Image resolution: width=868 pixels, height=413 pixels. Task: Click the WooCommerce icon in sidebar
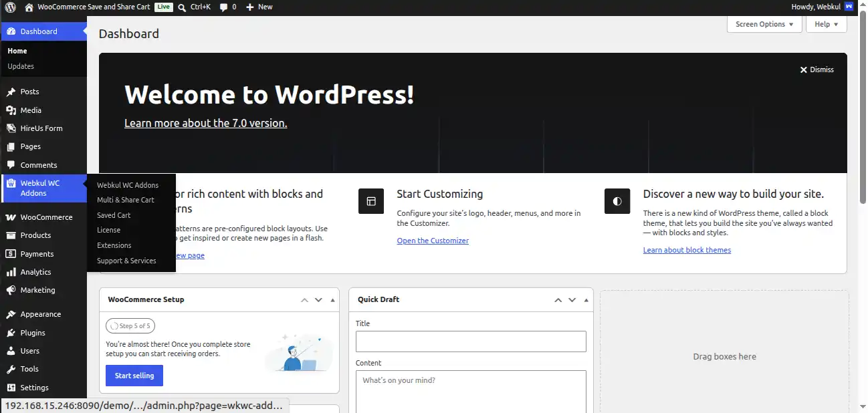[x=11, y=217]
